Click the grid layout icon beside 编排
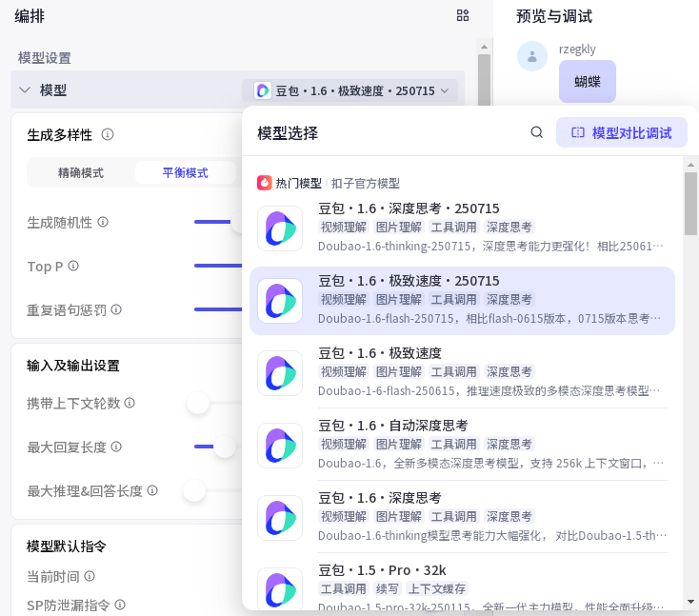 [x=463, y=15]
